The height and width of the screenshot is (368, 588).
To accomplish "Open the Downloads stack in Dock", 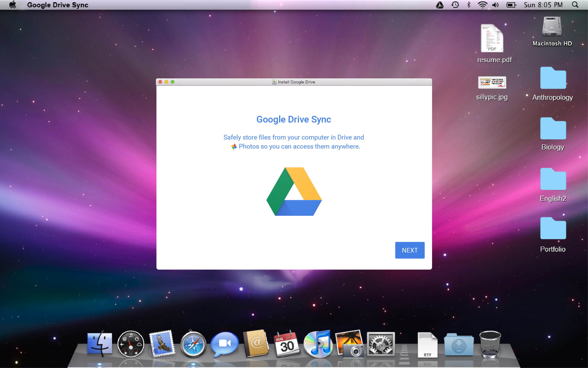I will (x=459, y=345).
